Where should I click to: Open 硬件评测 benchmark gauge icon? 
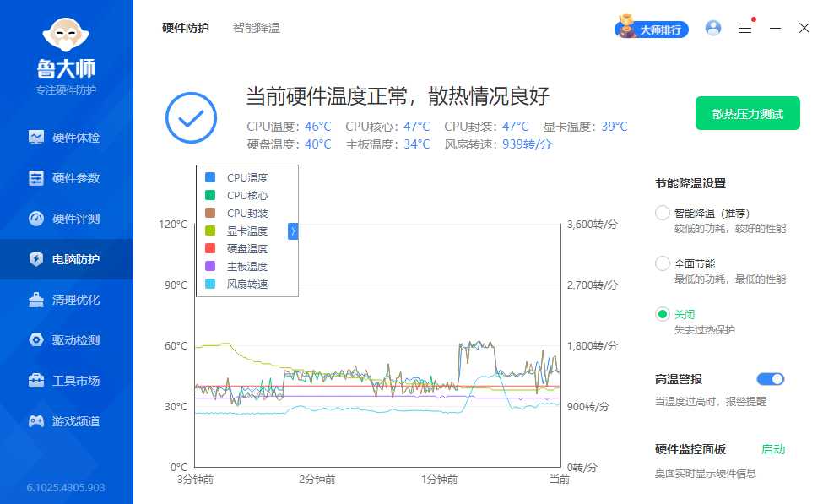tap(36, 219)
